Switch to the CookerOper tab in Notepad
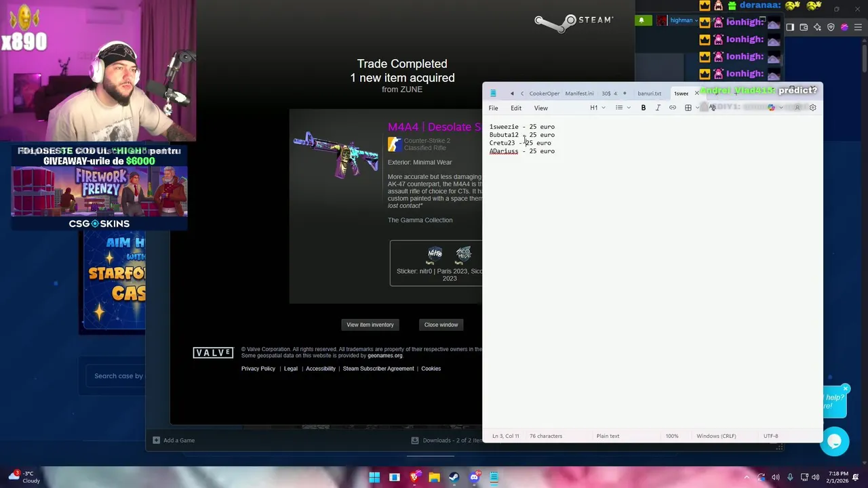Screen dimensions: 868x488 (544, 94)
